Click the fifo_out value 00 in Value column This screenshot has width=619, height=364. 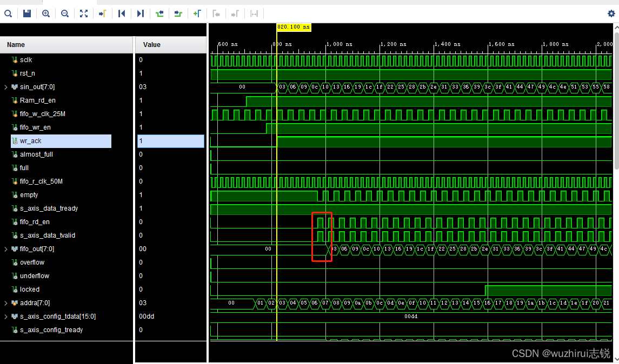[x=143, y=249]
